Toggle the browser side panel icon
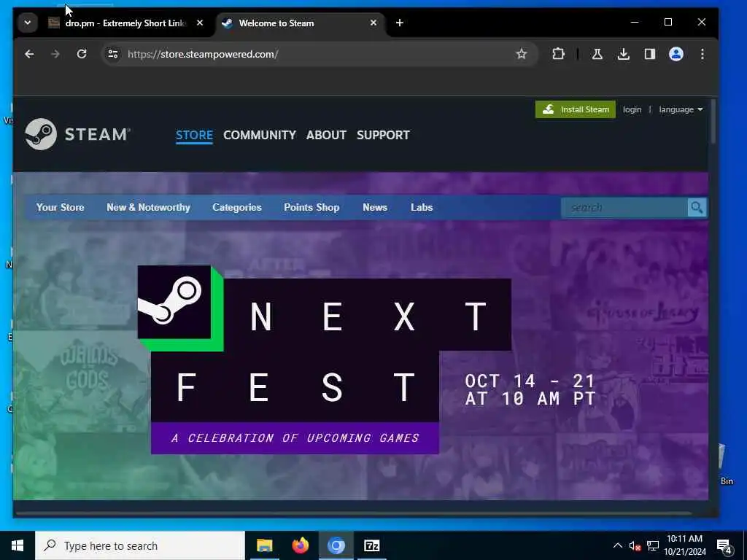Screen dimensions: 747x560 coord(650,54)
